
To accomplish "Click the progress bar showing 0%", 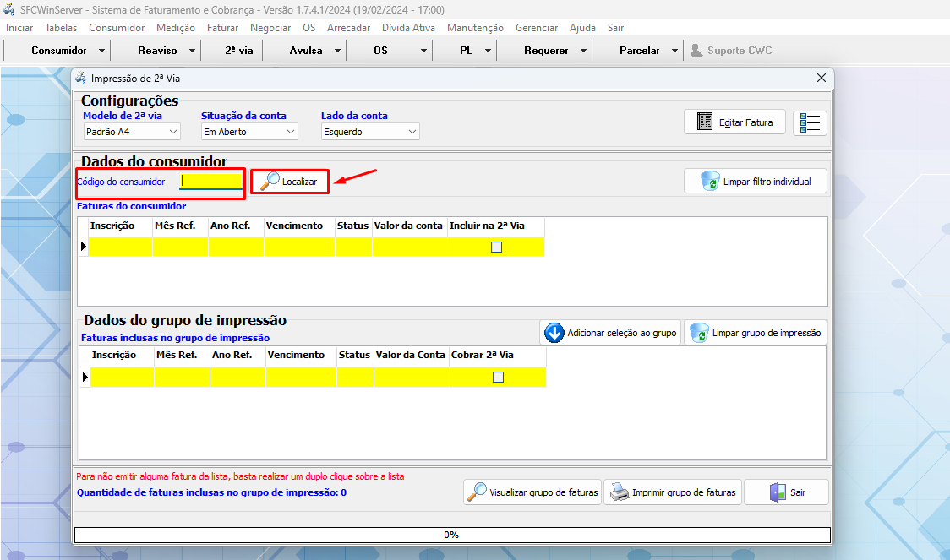I will [x=452, y=535].
